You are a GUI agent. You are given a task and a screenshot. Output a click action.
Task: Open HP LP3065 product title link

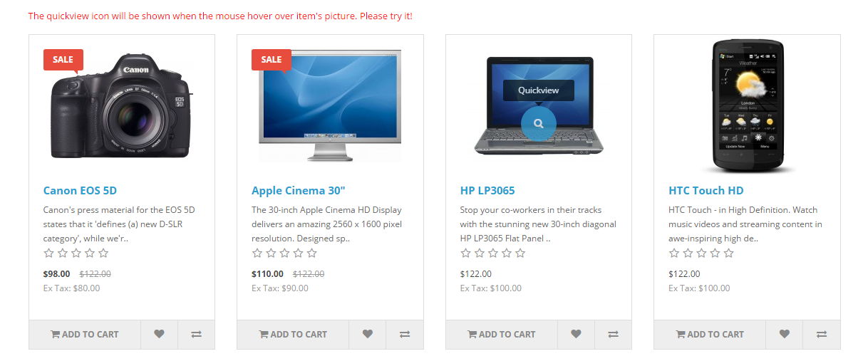[487, 190]
